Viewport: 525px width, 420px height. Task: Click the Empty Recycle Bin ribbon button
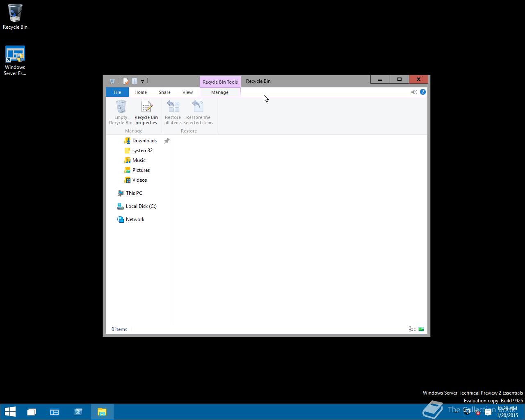(121, 113)
